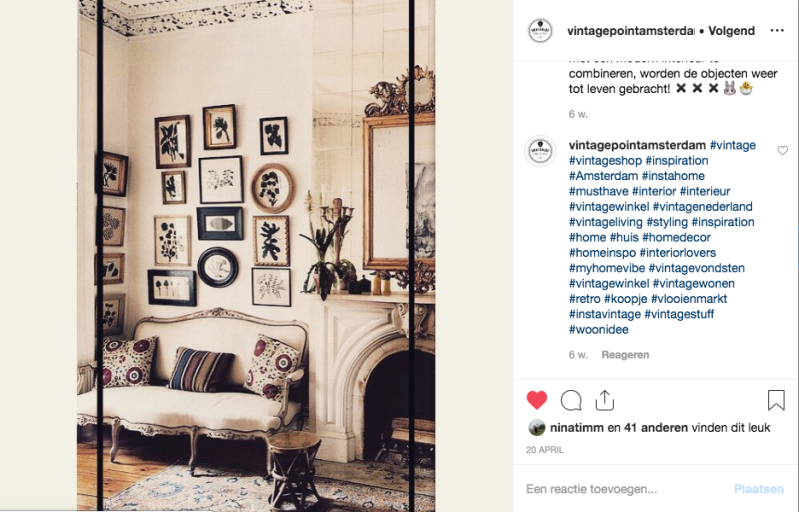This screenshot has height=512, width=799.
Task: Open ninatimm's small profile avatar
Action: tap(537, 427)
